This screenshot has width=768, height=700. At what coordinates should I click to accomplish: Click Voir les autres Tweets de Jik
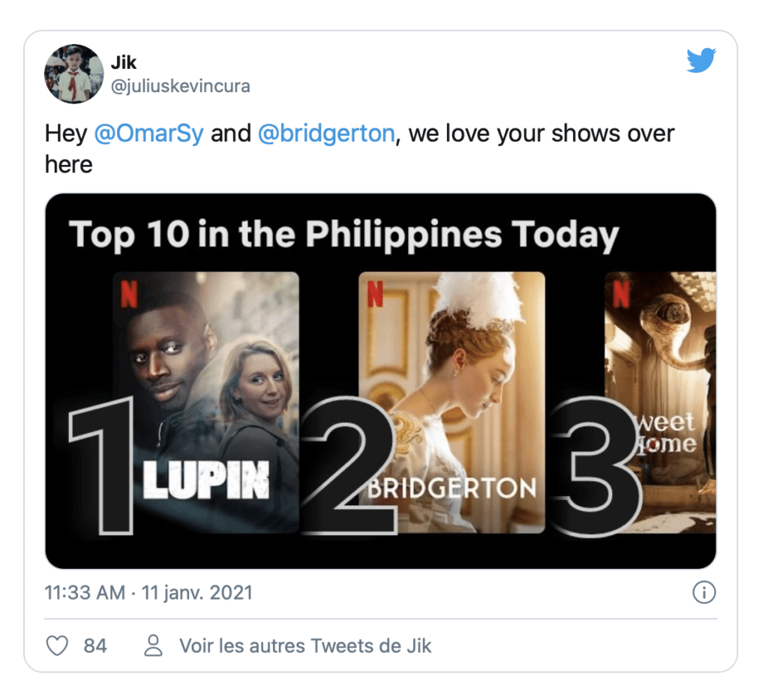click(305, 646)
